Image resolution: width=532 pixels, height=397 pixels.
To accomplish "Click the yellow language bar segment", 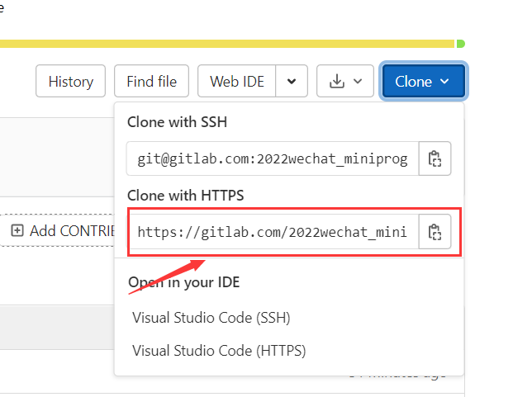I will pyautogui.click(x=227, y=44).
